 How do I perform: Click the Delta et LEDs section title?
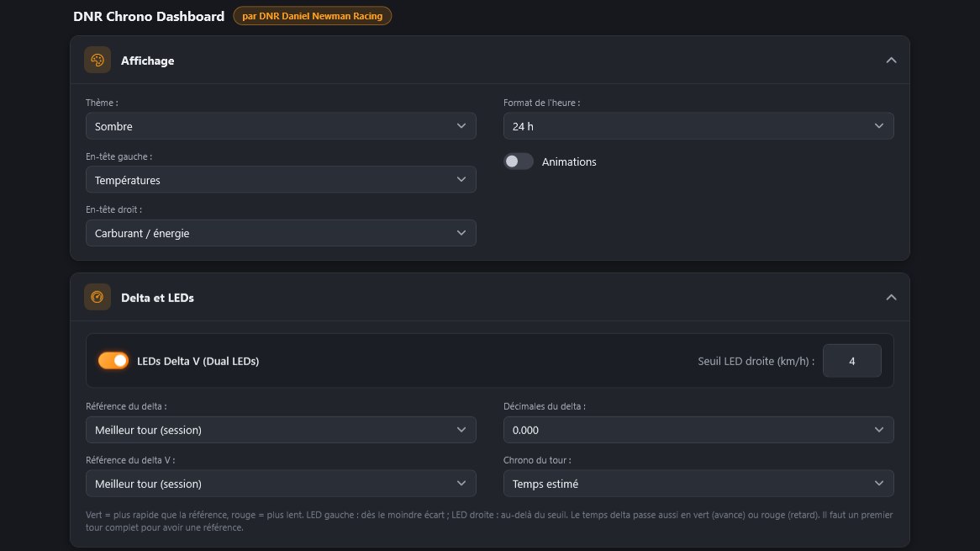click(157, 298)
